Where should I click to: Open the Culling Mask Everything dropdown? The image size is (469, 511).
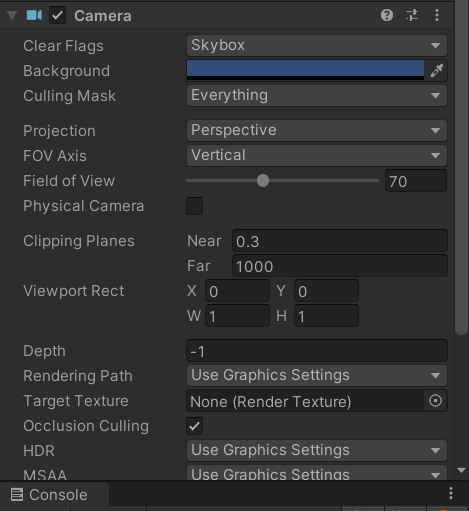pyautogui.click(x=317, y=95)
